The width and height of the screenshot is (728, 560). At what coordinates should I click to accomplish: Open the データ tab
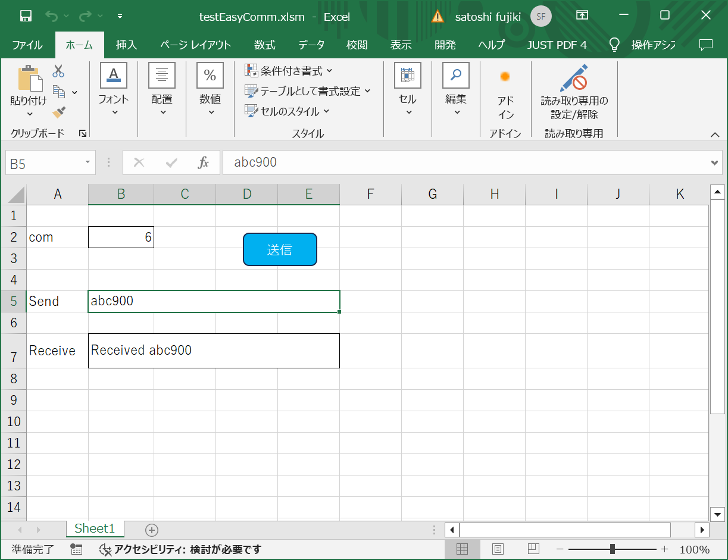pyautogui.click(x=311, y=45)
